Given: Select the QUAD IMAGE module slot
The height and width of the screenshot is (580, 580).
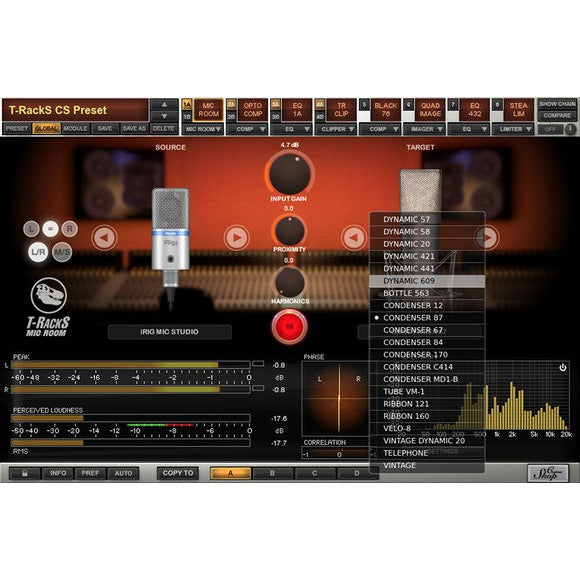Looking at the screenshot, I should pos(430,110).
